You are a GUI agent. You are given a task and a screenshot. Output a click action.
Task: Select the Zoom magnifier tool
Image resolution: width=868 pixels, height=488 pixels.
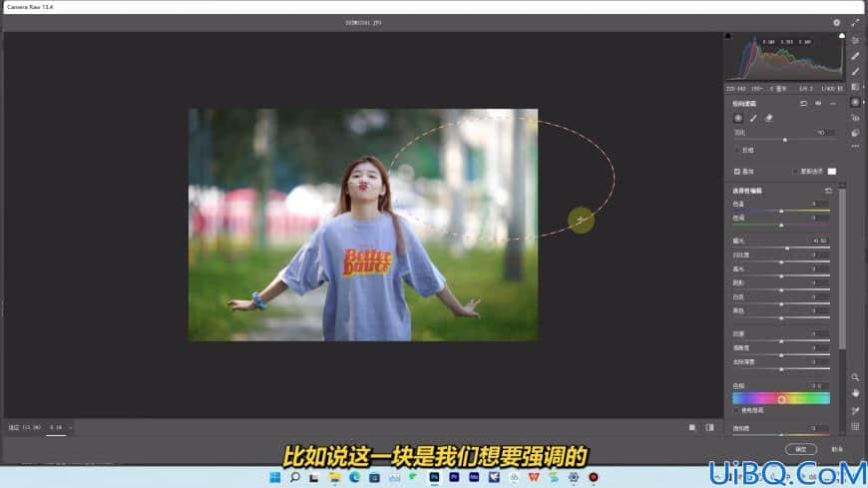click(855, 377)
